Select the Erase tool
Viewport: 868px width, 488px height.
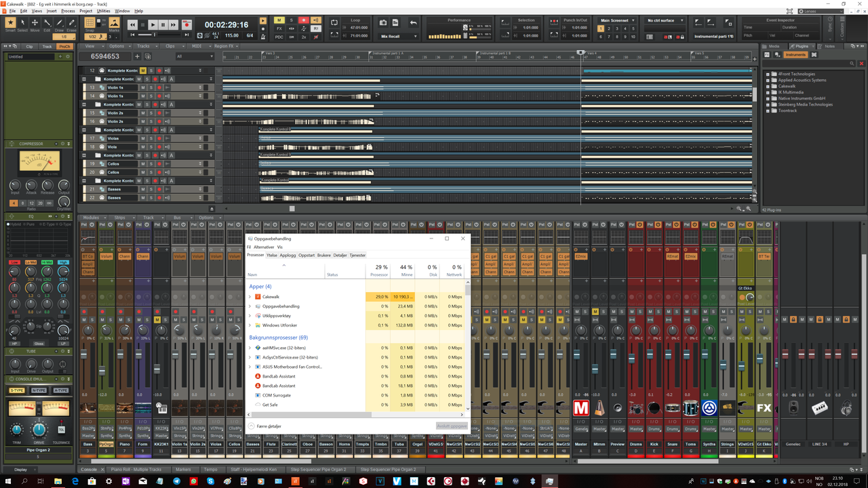point(71,24)
